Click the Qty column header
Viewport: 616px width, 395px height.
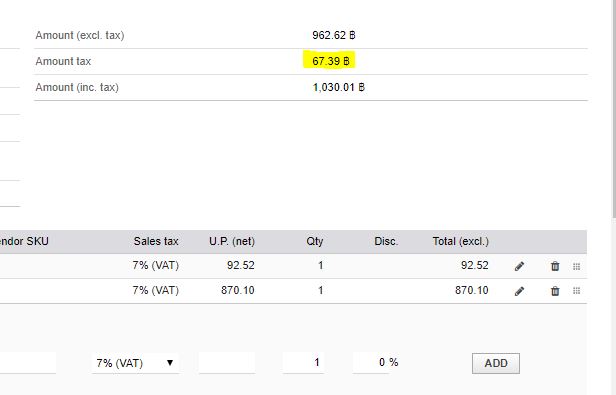tap(315, 241)
